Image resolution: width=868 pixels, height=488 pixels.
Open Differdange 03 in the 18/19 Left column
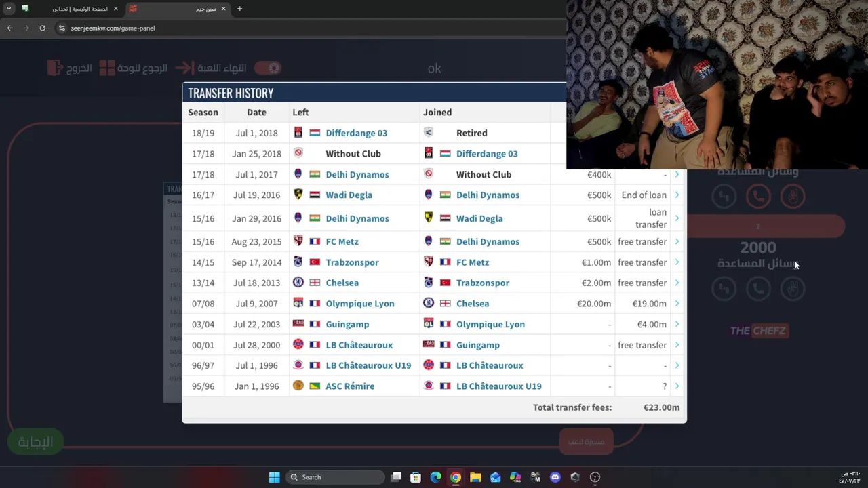pos(356,133)
